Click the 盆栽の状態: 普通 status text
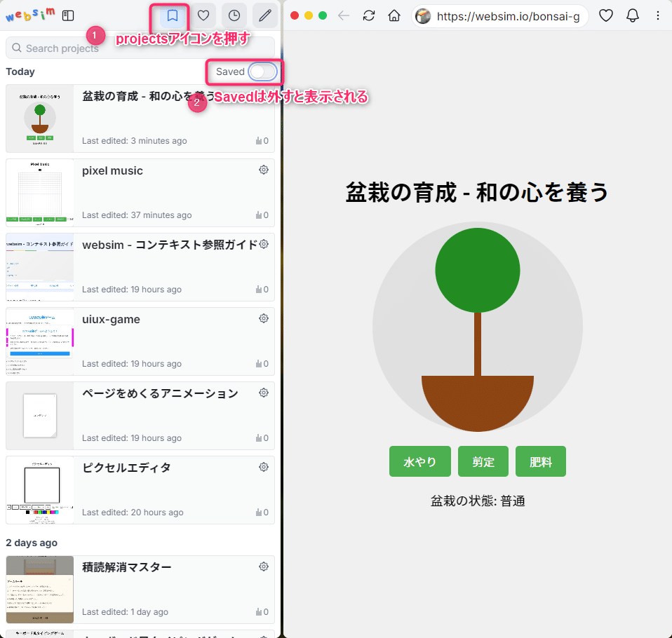Viewport: 672px width, 638px height. pyautogui.click(x=478, y=501)
